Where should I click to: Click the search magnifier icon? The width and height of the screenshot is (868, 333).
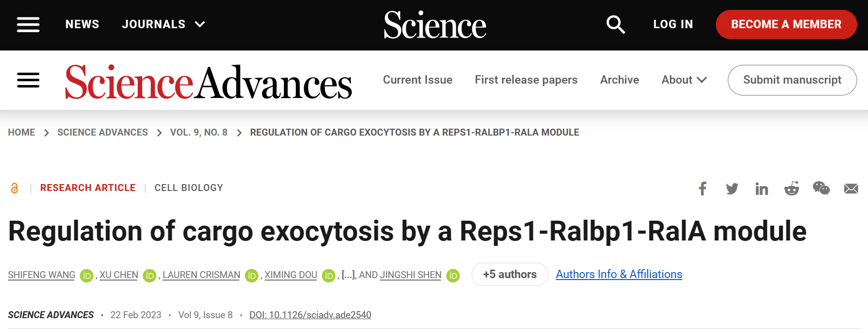[x=615, y=24]
